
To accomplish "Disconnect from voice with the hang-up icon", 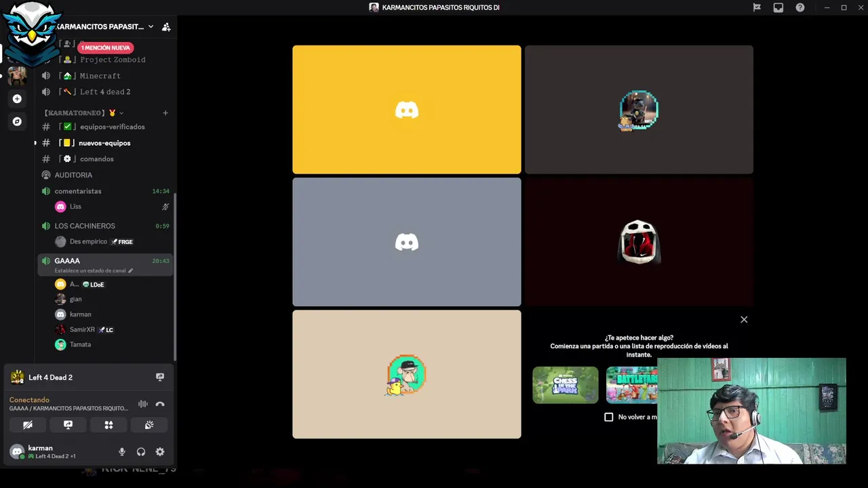I will 160,404.
